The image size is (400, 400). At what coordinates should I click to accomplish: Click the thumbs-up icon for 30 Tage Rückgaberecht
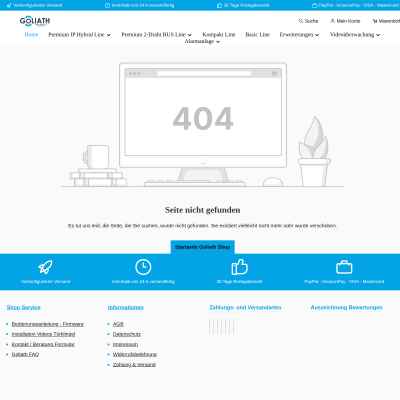(240, 267)
